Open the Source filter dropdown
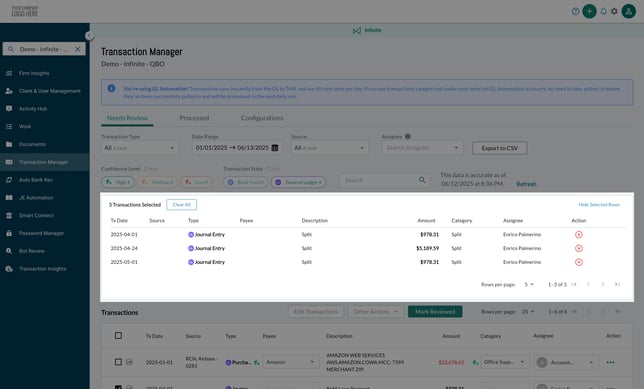Image resolution: width=644 pixels, height=389 pixels. point(329,148)
